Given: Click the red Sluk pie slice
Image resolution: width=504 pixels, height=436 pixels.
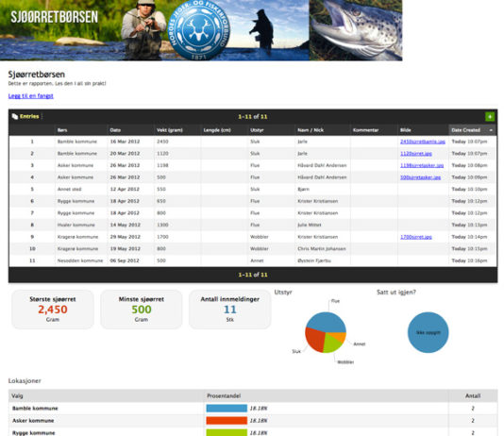Looking at the screenshot, I should tap(314, 340).
